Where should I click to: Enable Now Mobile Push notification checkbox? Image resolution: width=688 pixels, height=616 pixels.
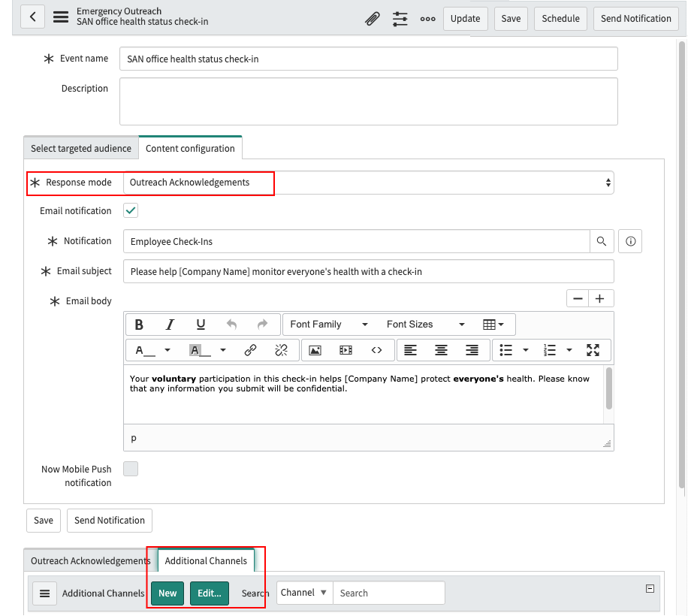click(131, 469)
